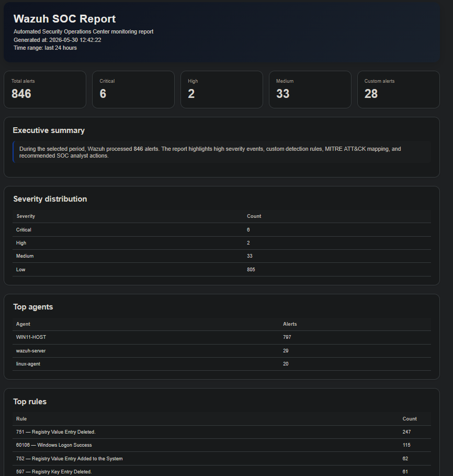Click the Rule column header
The height and width of the screenshot is (476, 453).
click(21, 418)
